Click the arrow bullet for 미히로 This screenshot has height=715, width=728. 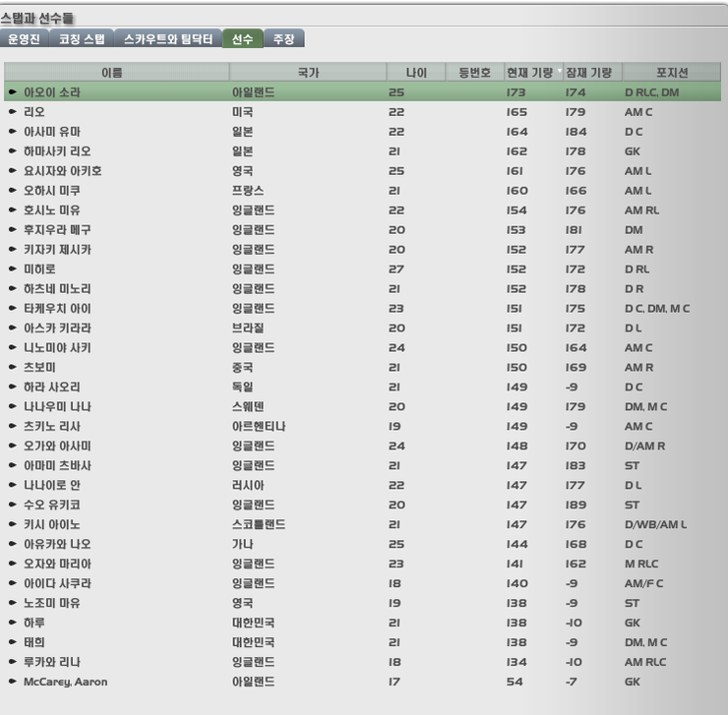tap(13, 269)
